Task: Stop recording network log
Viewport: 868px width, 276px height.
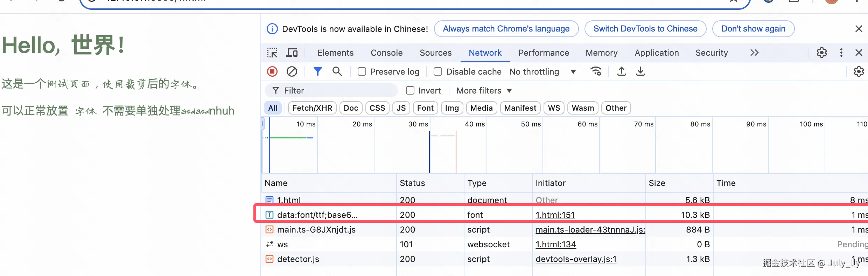Action: click(x=272, y=71)
